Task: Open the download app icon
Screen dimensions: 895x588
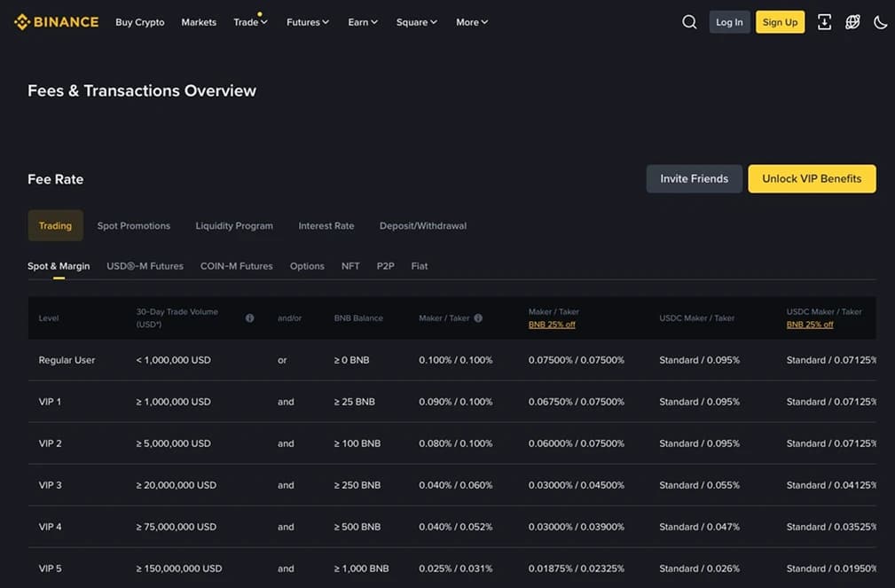Action: [824, 21]
